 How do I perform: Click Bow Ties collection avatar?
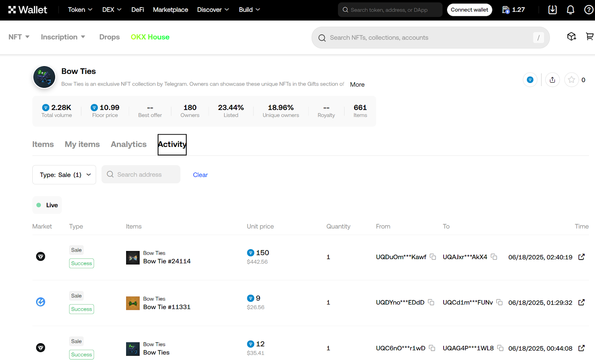coord(44,77)
